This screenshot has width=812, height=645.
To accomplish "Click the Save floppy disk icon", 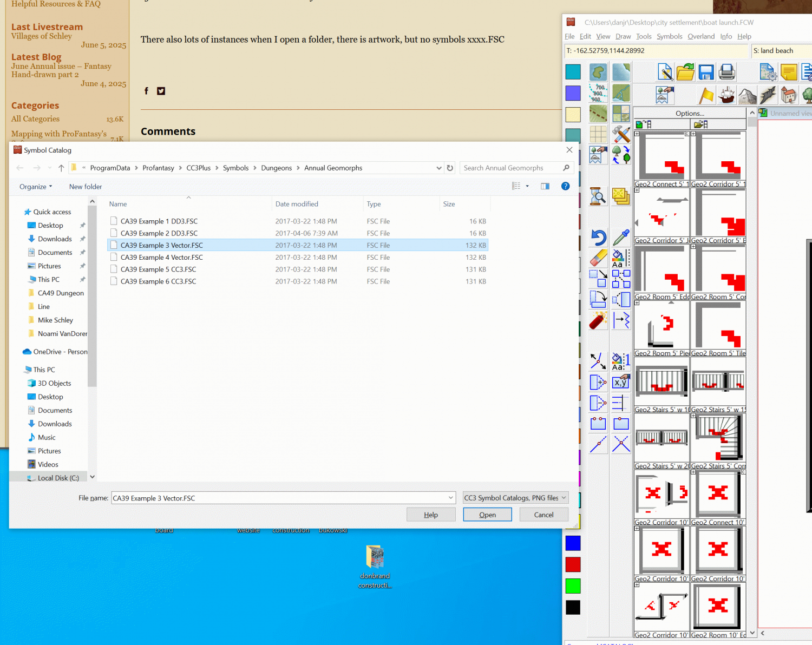I will [706, 72].
